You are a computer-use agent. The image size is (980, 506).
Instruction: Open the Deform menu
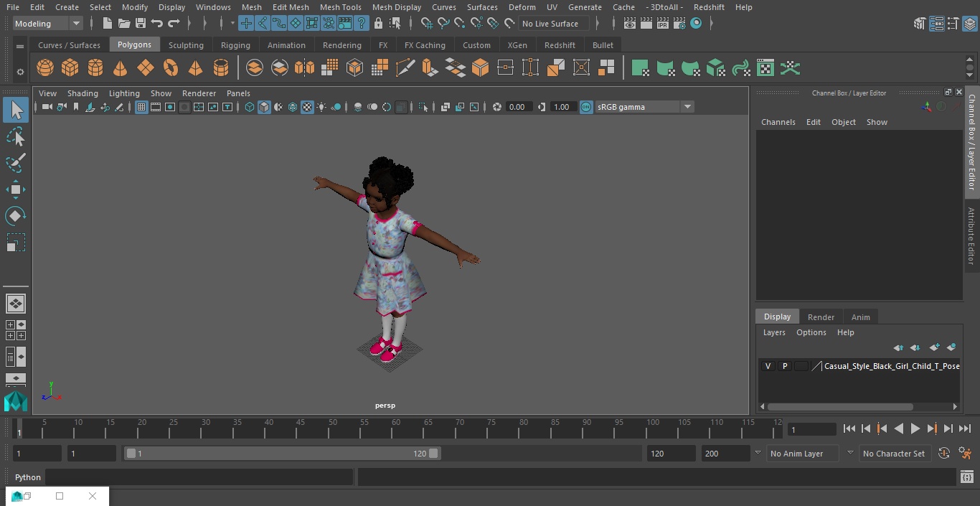coord(522,7)
